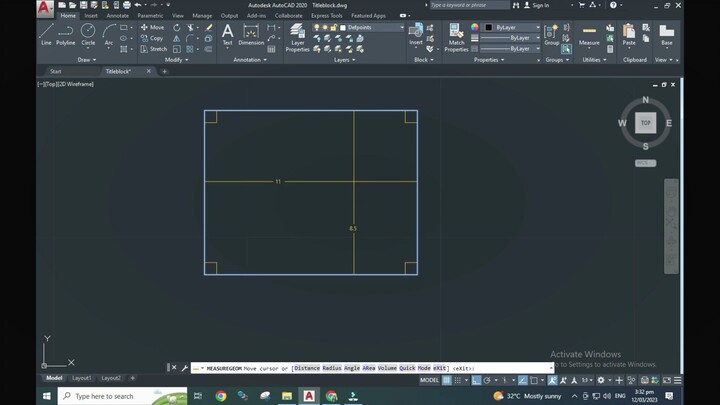
Task: Expand the Draw panel
Action: (87, 60)
